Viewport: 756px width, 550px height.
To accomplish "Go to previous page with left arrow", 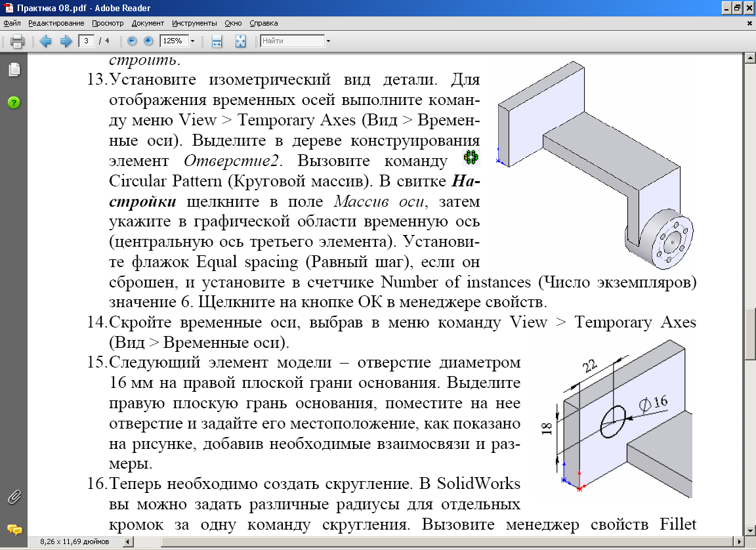I will 45,41.
